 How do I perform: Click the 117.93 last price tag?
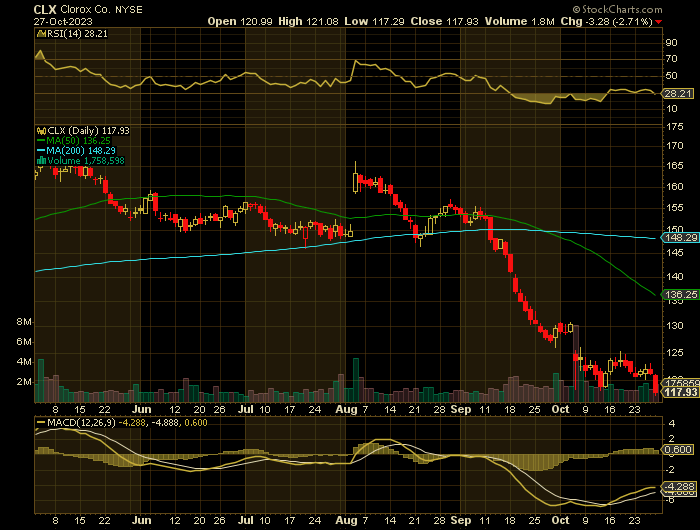coord(681,392)
